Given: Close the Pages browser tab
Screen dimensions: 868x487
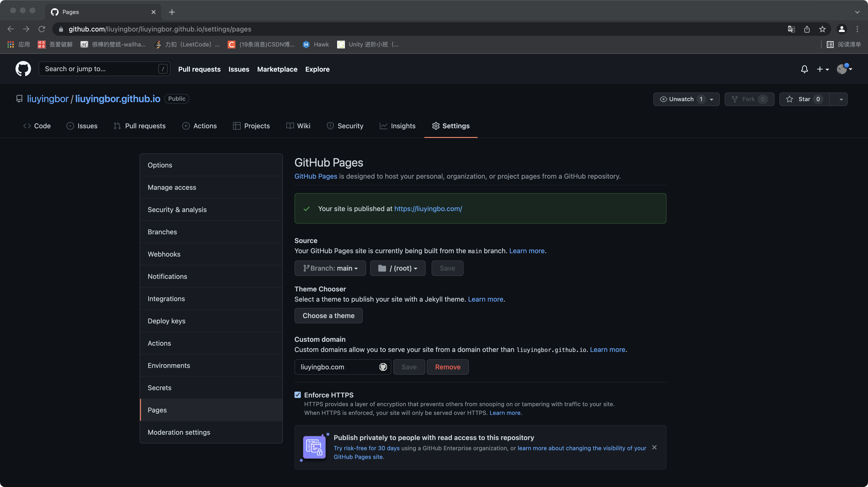Looking at the screenshot, I should 153,12.
